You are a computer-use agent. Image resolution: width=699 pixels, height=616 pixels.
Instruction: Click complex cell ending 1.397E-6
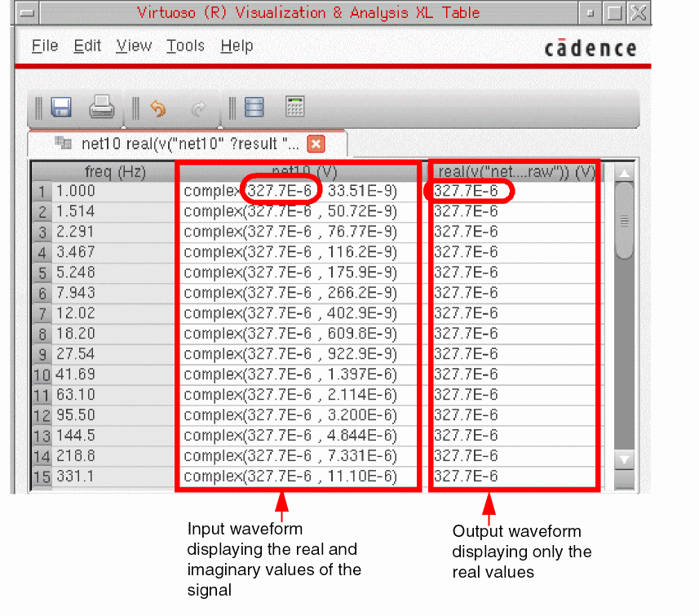click(x=301, y=374)
